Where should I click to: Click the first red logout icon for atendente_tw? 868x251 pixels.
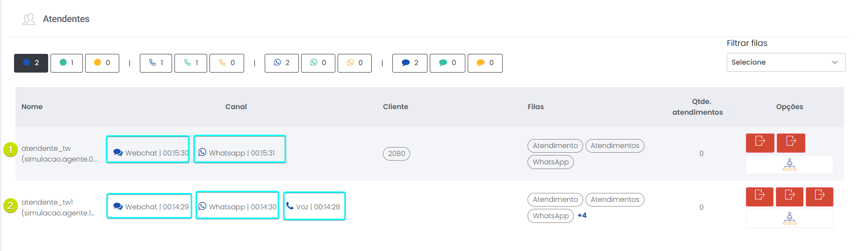(760, 143)
